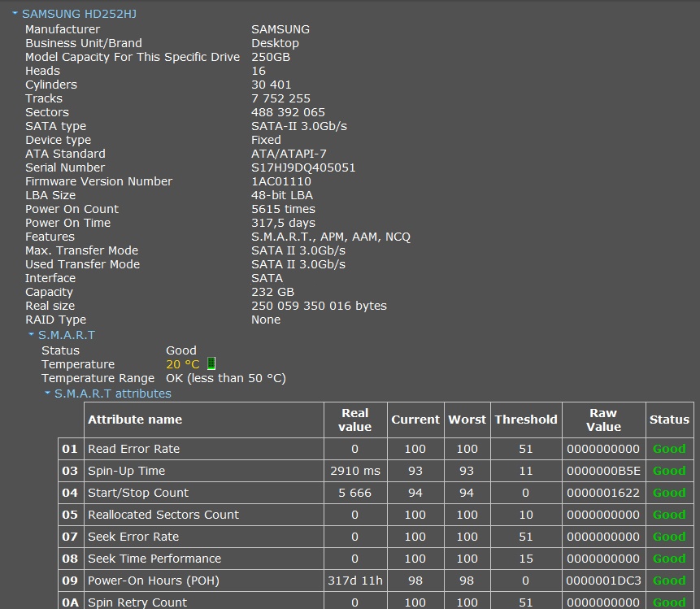
Task: Click the Good status for Read Error Rate
Action: [x=669, y=449]
